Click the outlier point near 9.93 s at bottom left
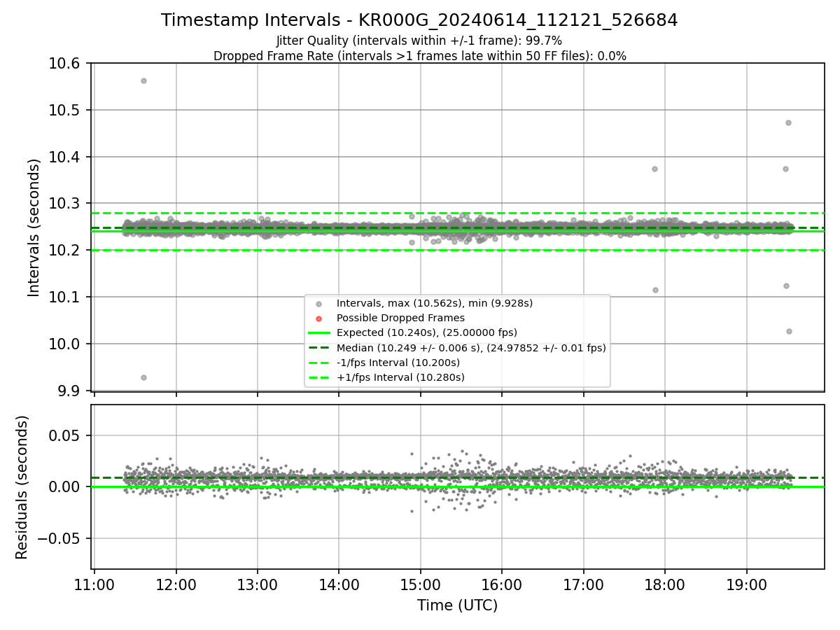This screenshot has height=630, width=840. [143, 377]
